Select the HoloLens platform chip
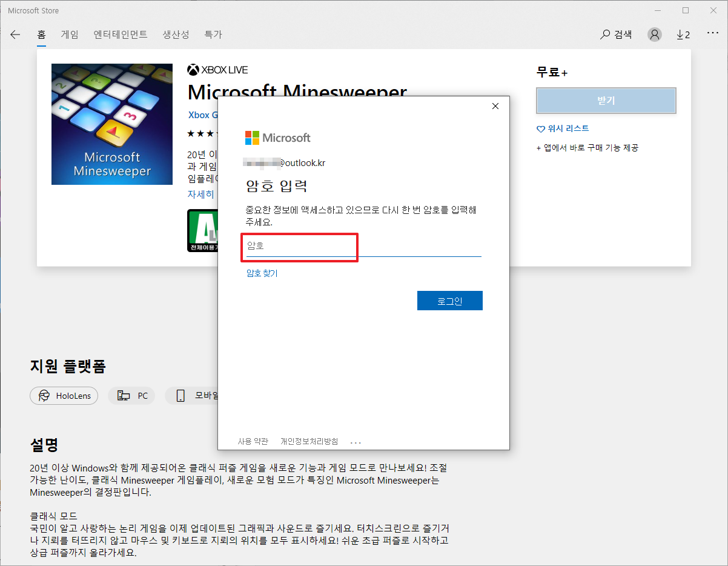Image resolution: width=728 pixels, height=566 pixels. [x=64, y=396]
